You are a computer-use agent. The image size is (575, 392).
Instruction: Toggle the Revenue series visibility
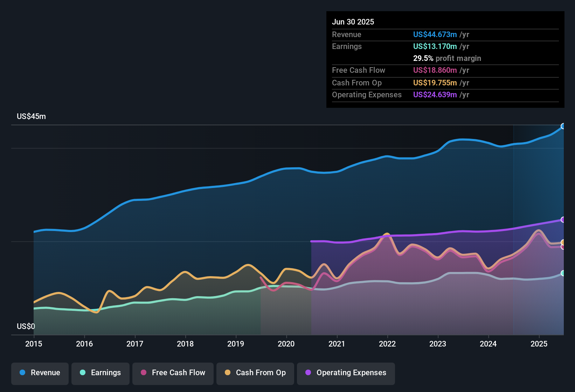(40, 373)
